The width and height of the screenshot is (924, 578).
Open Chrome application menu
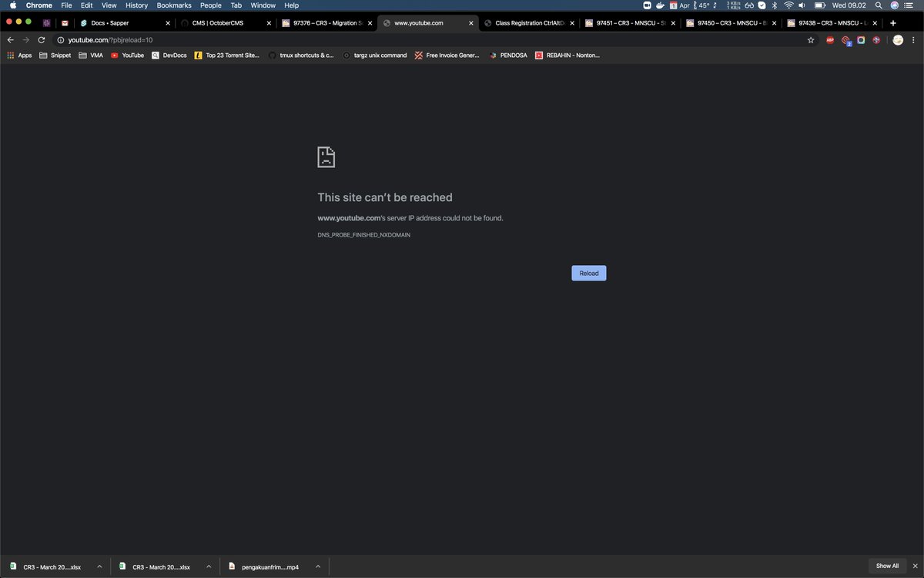(x=39, y=5)
